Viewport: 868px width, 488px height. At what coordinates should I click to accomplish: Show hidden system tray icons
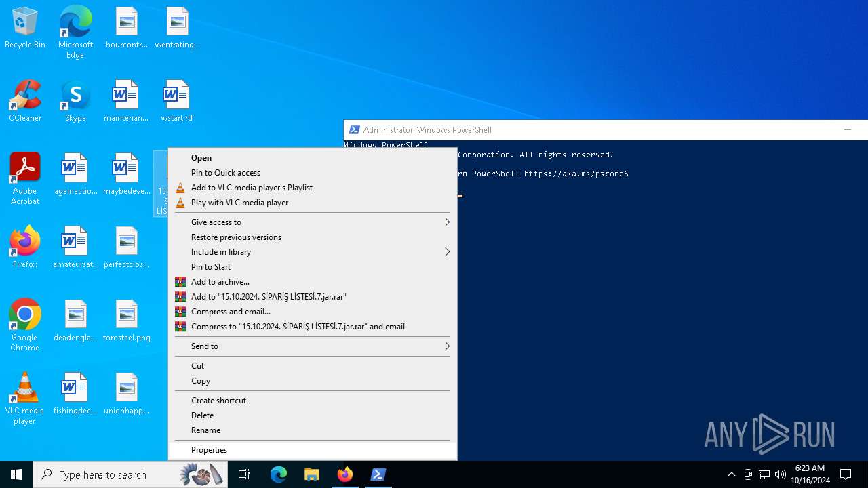[731, 474]
